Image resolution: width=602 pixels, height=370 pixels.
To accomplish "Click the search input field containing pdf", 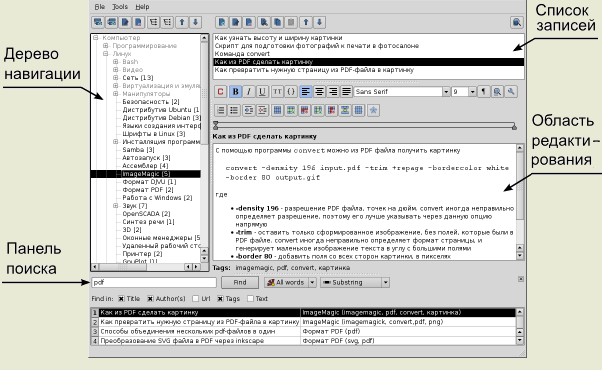I will tap(154, 282).
